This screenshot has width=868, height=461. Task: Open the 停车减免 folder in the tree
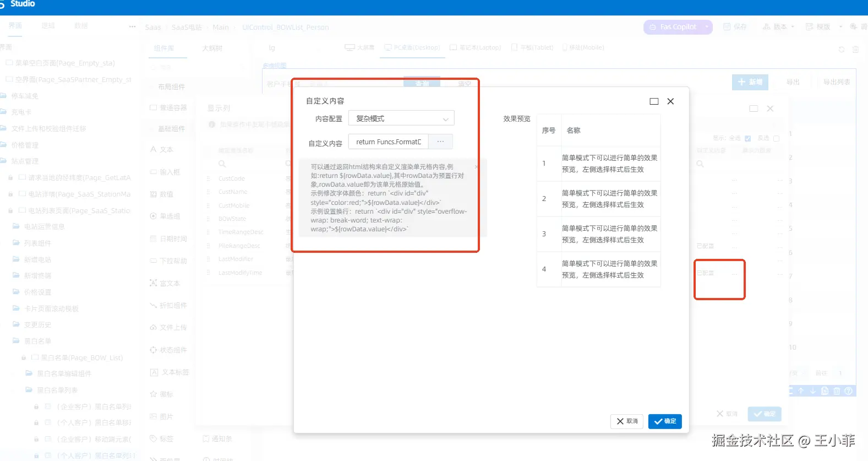[24, 96]
